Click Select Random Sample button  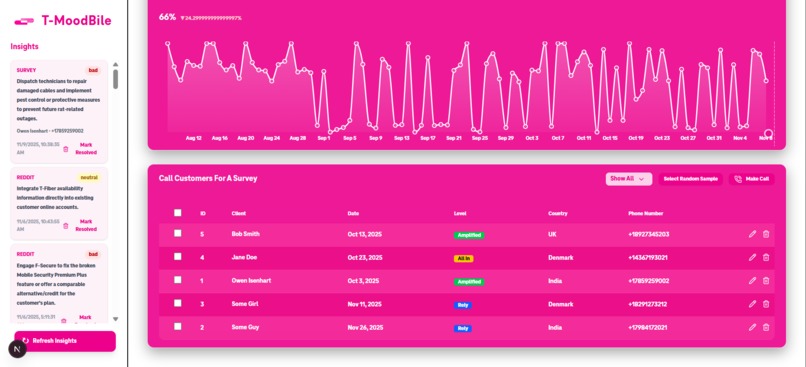[x=690, y=179]
